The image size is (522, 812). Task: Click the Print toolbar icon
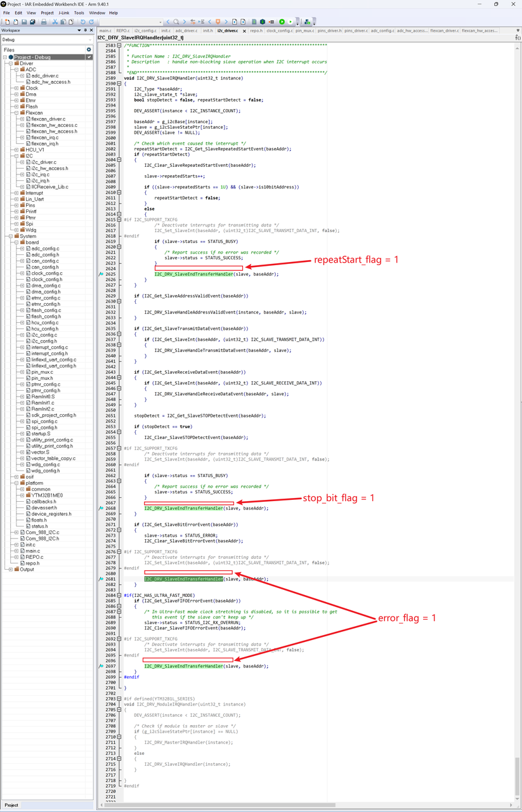[x=44, y=22]
